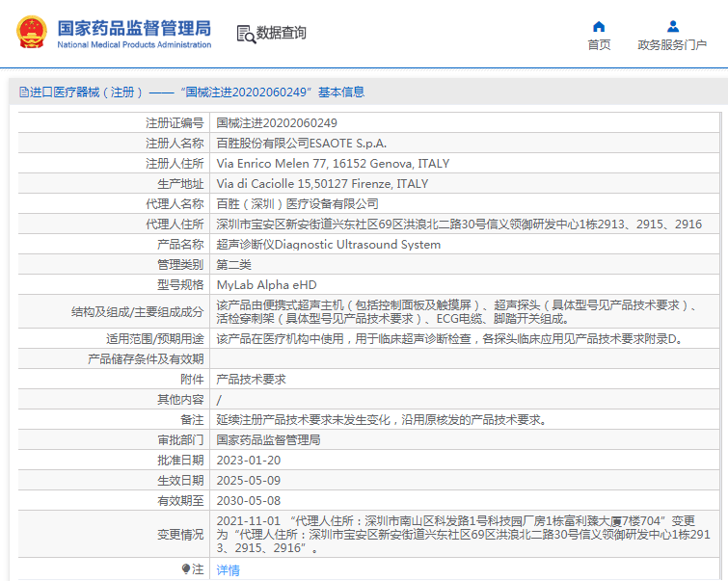Viewport: 728px width, 581px height.
Task: Click the 注册人住所 label cell
Action: pos(175,164)
